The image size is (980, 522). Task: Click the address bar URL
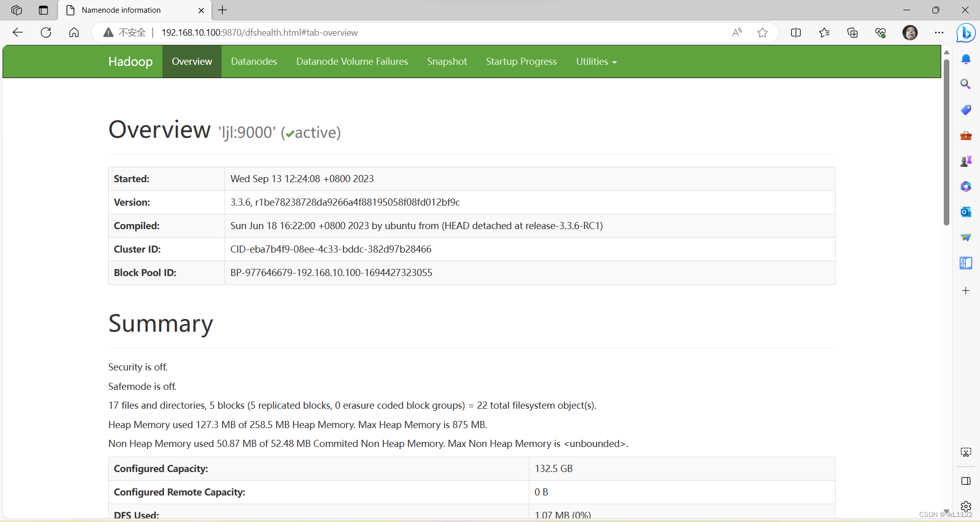click(x=260, y=33)
